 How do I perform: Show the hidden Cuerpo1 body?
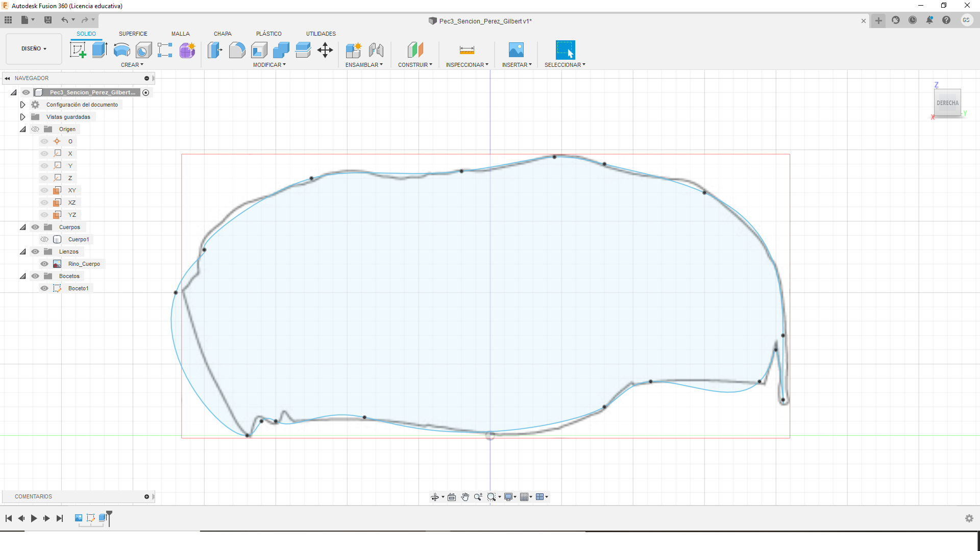pos(44,239)
